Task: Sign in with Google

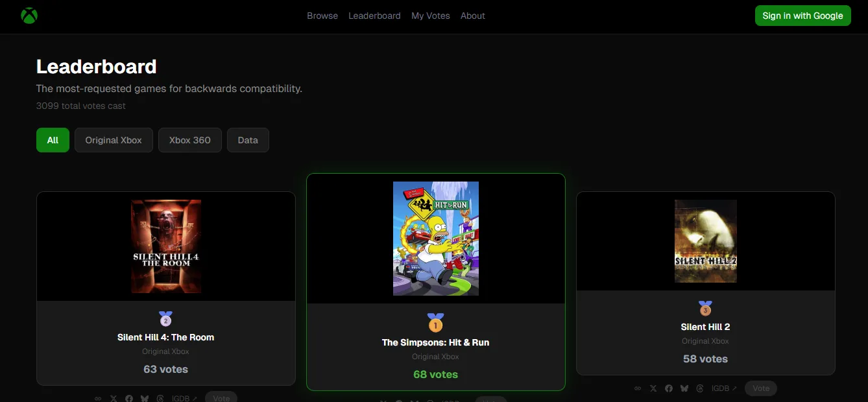Action: tap(802, 15)
